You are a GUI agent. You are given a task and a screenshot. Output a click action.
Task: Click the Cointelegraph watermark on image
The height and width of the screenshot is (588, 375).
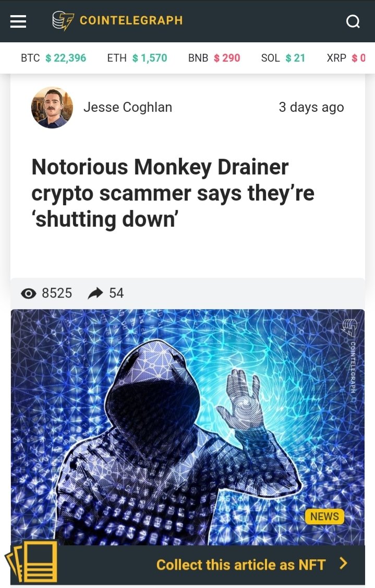click(350, 356)
